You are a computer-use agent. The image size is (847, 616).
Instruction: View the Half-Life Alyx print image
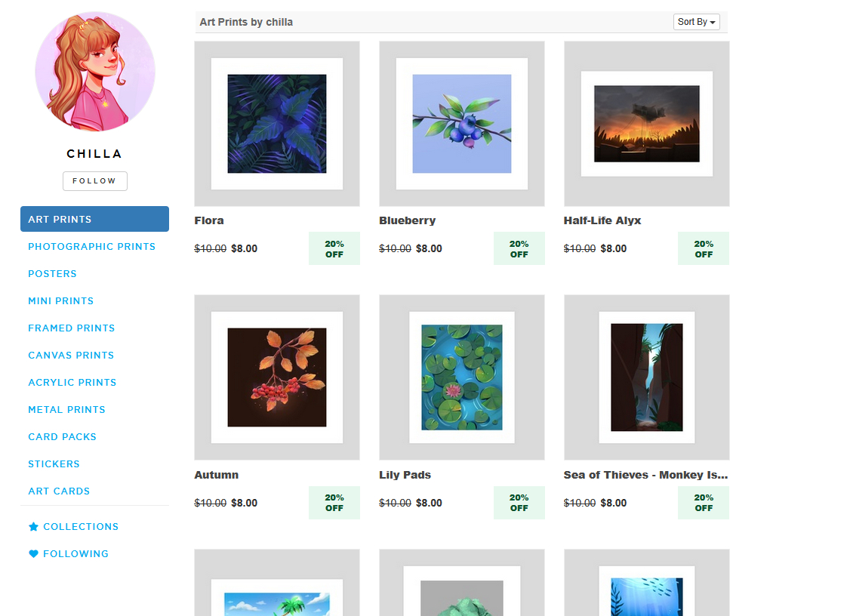coord(647,124)
